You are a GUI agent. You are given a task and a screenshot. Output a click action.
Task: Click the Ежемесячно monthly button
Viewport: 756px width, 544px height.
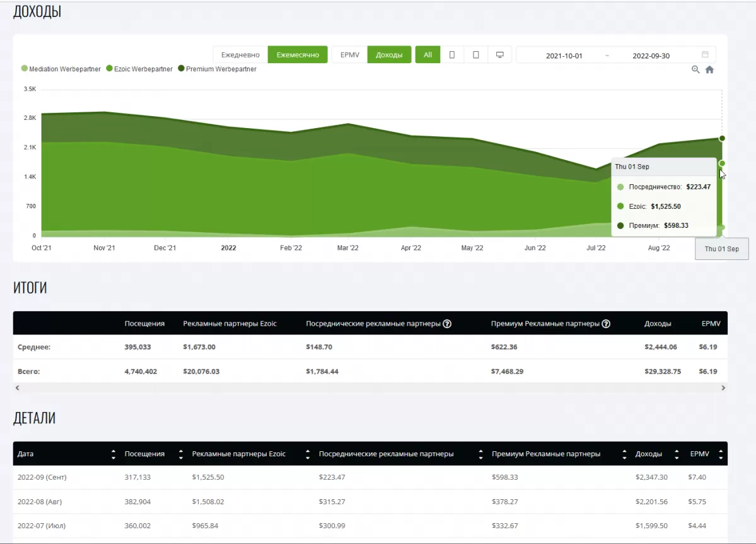click(298, 55)
